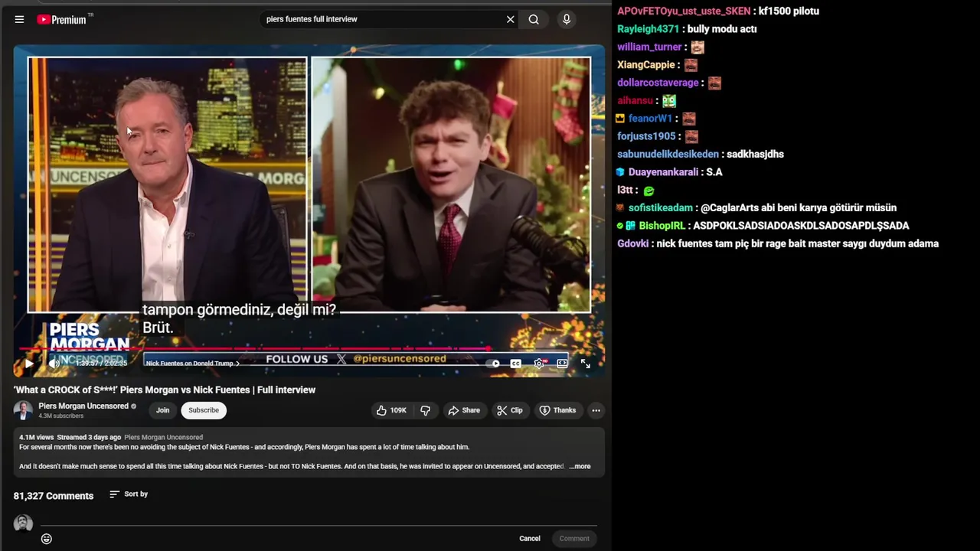This screenshot has width=980, height=551.
Task: Click chat username dollarcostaverage
Action: (x=658, y=83)
